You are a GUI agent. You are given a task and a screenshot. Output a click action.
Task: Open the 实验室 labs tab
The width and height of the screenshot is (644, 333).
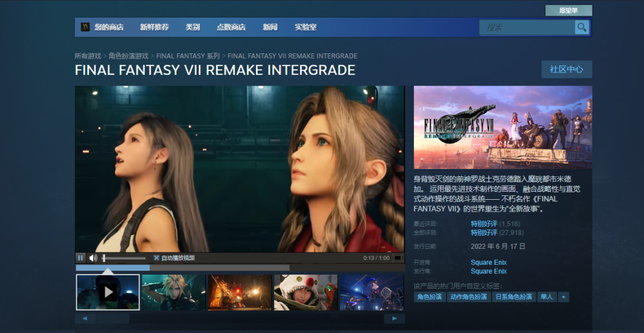tap(306, 28)
